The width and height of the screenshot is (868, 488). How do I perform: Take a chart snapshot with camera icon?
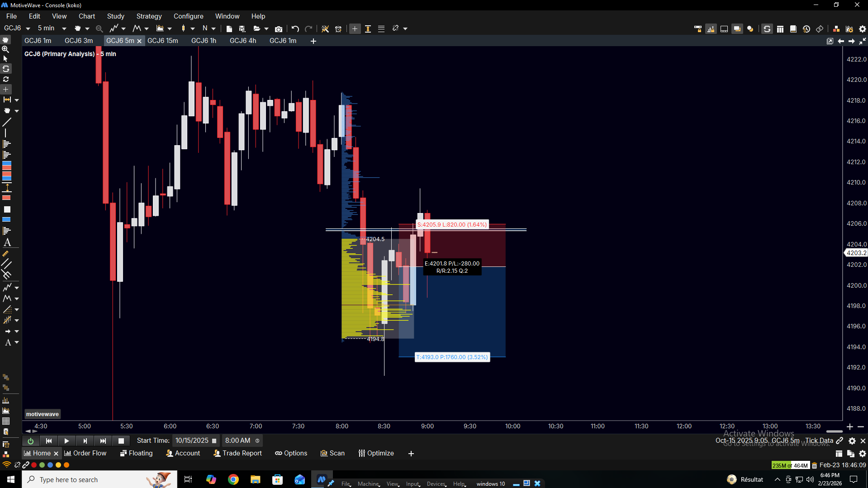[279, 28]
